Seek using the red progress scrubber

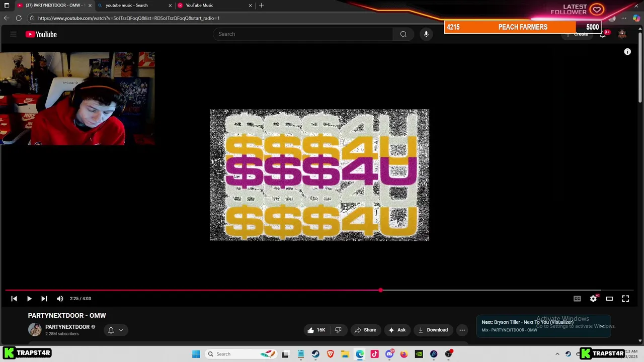coord(380,290)
